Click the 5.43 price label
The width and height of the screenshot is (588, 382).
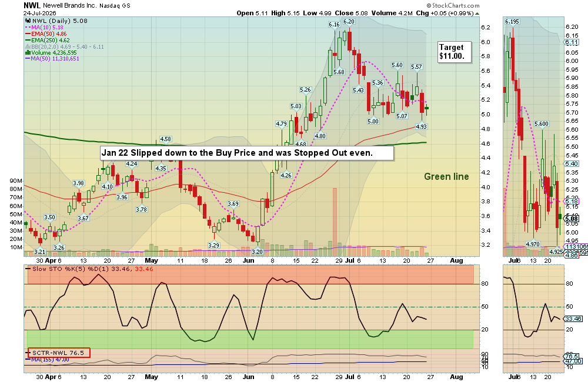(358, 91)
